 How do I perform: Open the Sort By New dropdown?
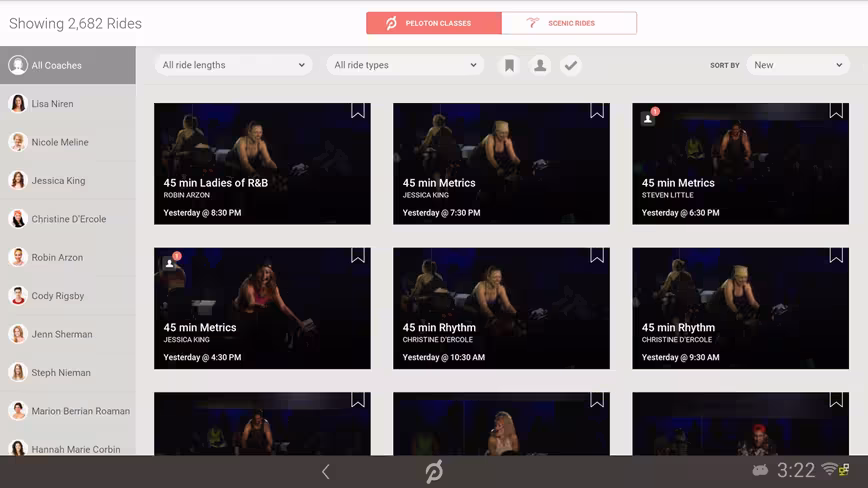click(x=798, y=65)
